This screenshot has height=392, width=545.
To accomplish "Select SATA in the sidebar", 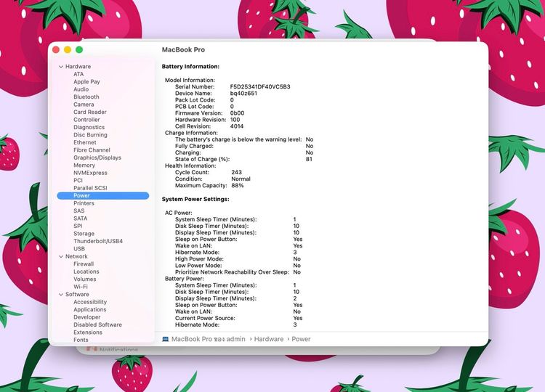I will pyautogui.click(x=80, y=219).
